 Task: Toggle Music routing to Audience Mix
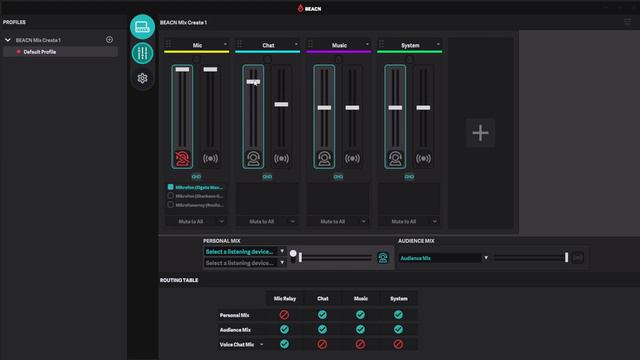click(x=360, y=329)
